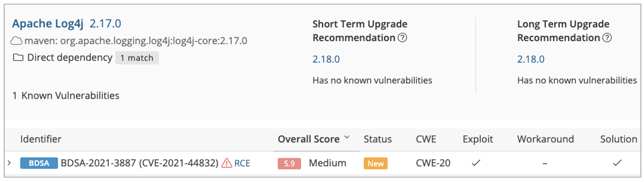Click the cloud icon beside maven path
This screenshot has width=644, height=182.
(x=16, y=41)
